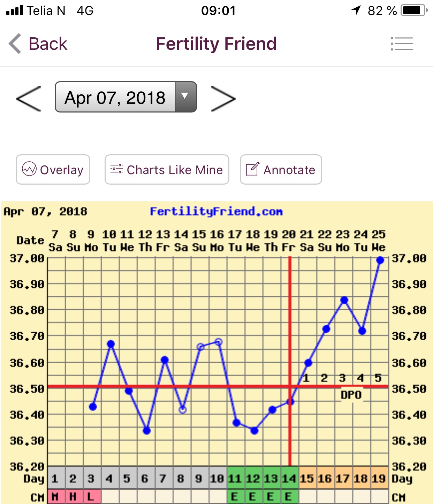Tap the DPO label on chart
This screenshot has height=504, width=433.
351,395
